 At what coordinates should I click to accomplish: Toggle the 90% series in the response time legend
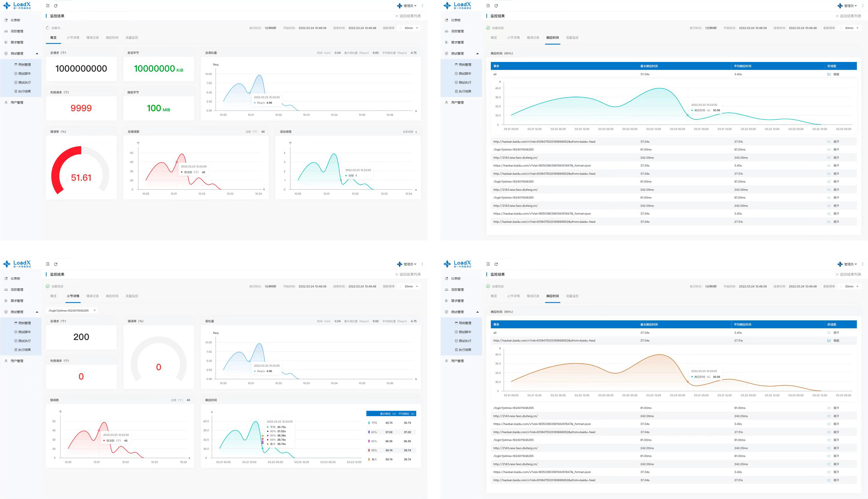(374, 432)
